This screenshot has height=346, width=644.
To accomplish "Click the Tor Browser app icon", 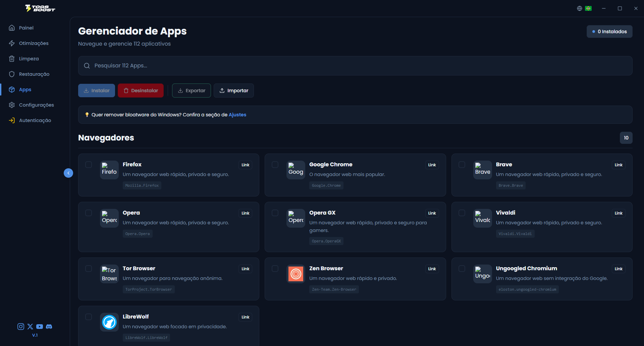I will point(109,274).
